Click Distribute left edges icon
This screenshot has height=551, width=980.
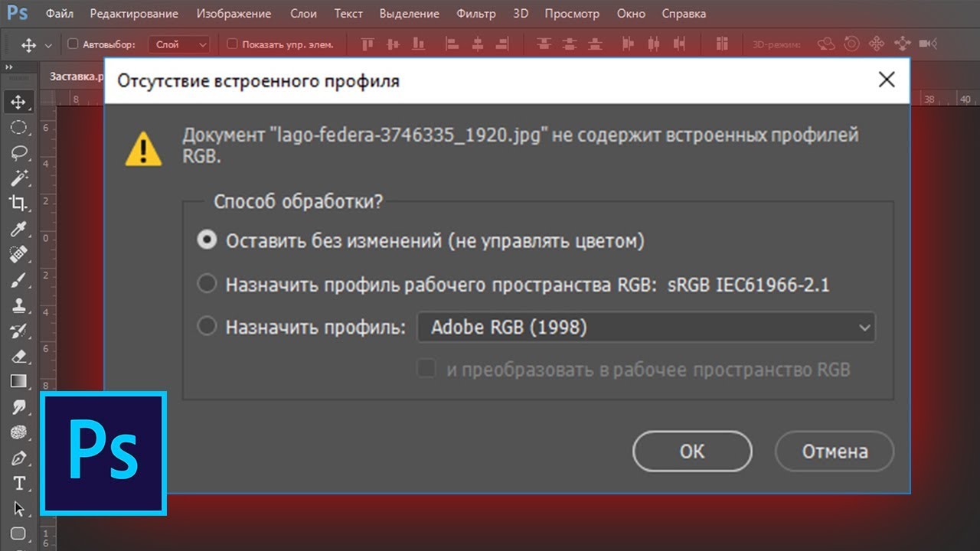(628, 44)
